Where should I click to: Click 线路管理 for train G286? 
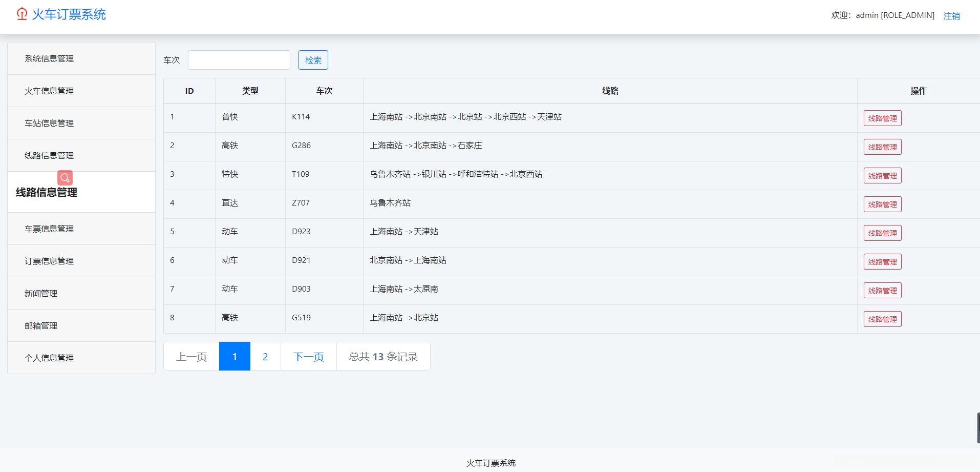point(882,147)
